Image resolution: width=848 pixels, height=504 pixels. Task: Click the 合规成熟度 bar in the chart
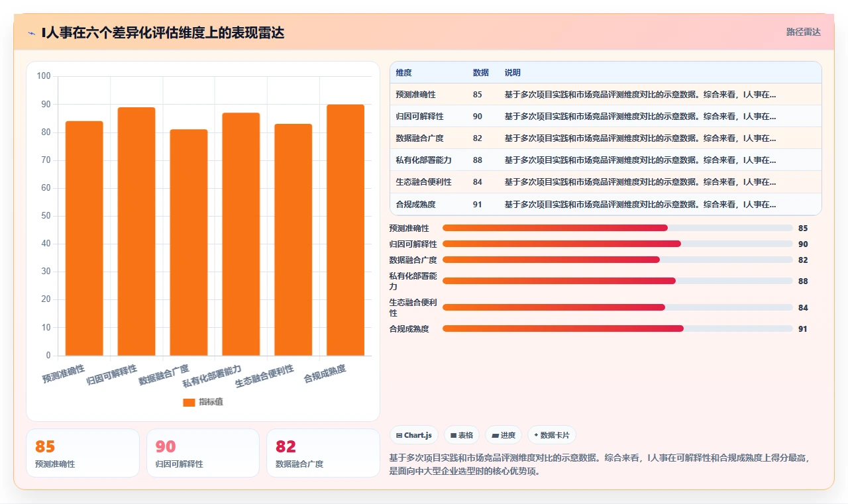(346, 230)
